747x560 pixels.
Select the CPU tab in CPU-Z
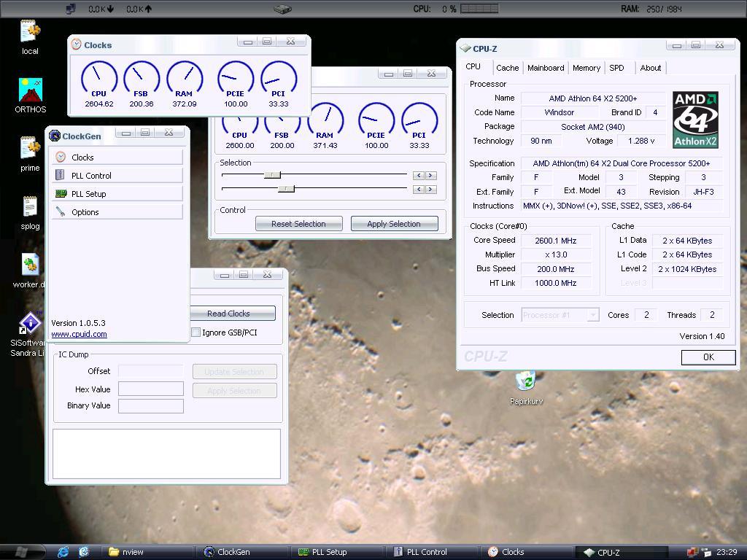pyautogui.click(x=473, y=66)
